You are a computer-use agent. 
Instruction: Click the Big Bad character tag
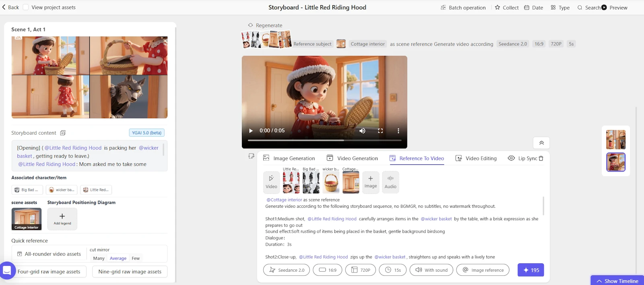click(27, 190)
